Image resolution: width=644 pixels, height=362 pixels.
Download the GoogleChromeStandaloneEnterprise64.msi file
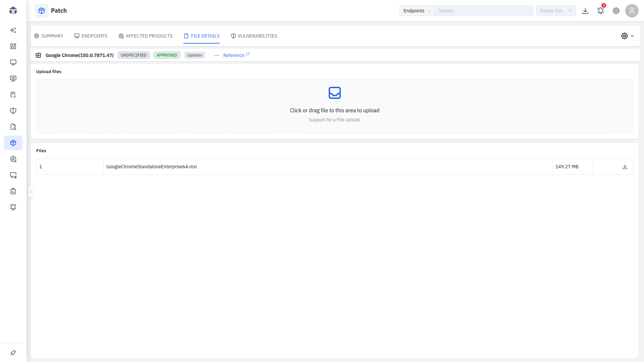tap(625, 167)
